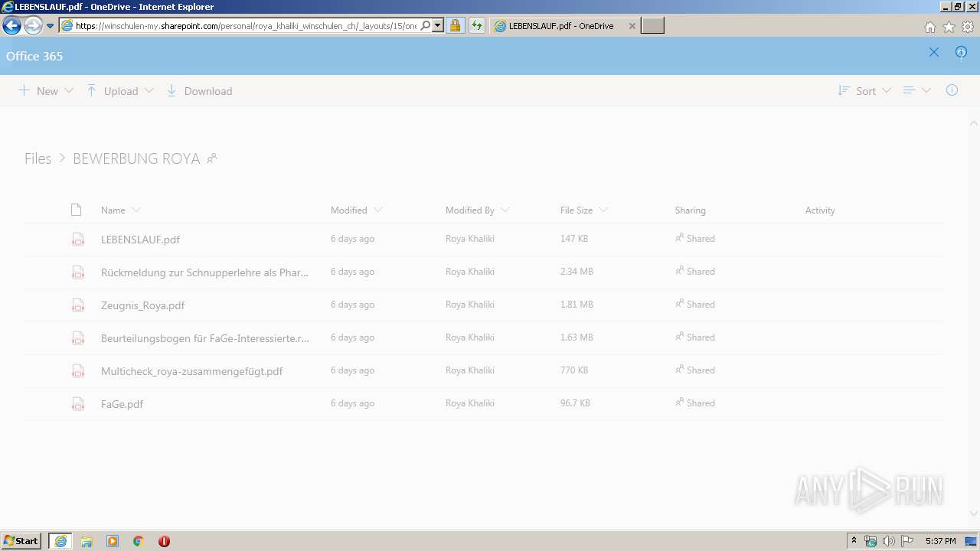Screen dimensions: 980x551
Task: Open Beurteilungsbogen für FaGe-Interessierte file
Action: coord(205,338)
